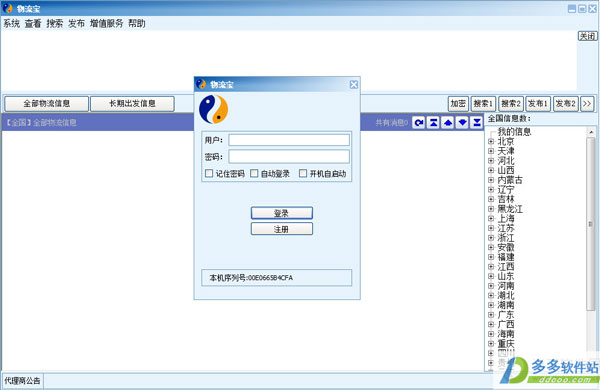Click the 关闭 button at top right
Image resolution: width=600 pixels, height=390 pixels.
587,36
